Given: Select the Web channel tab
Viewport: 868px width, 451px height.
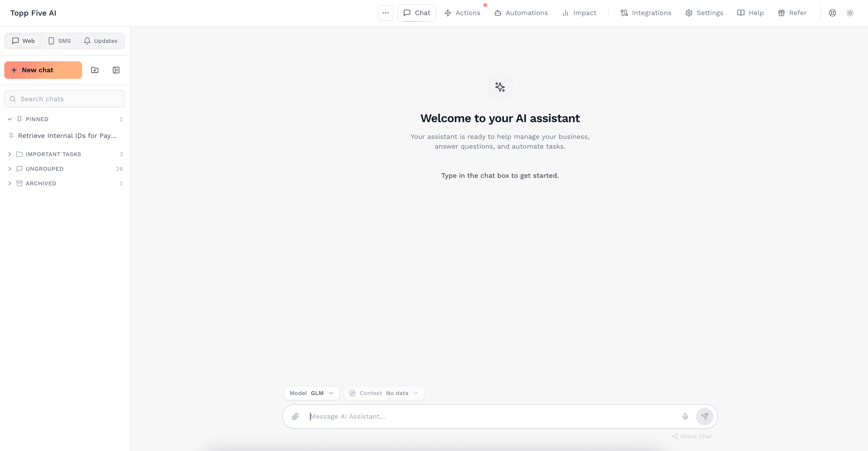Looking at the screenshot, I should pyautogui.click(x=23, y=41).
